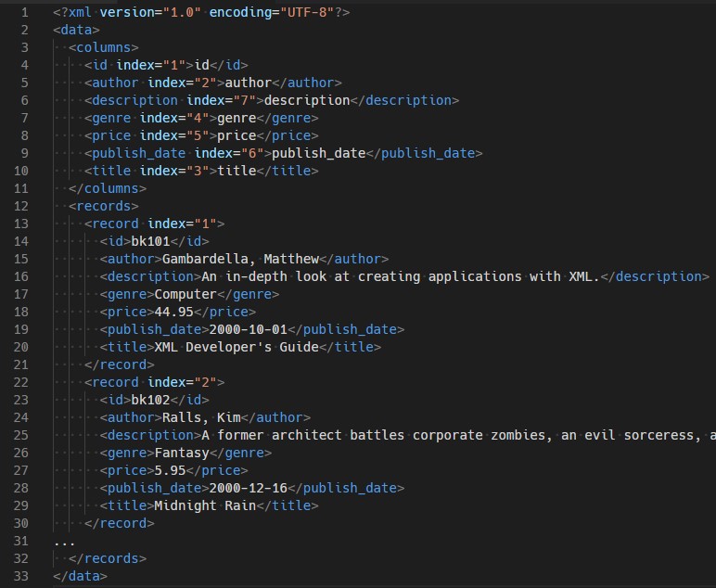Click the publish date 2000-10-01
716x588 pixels.
click(x=249, y=329)
